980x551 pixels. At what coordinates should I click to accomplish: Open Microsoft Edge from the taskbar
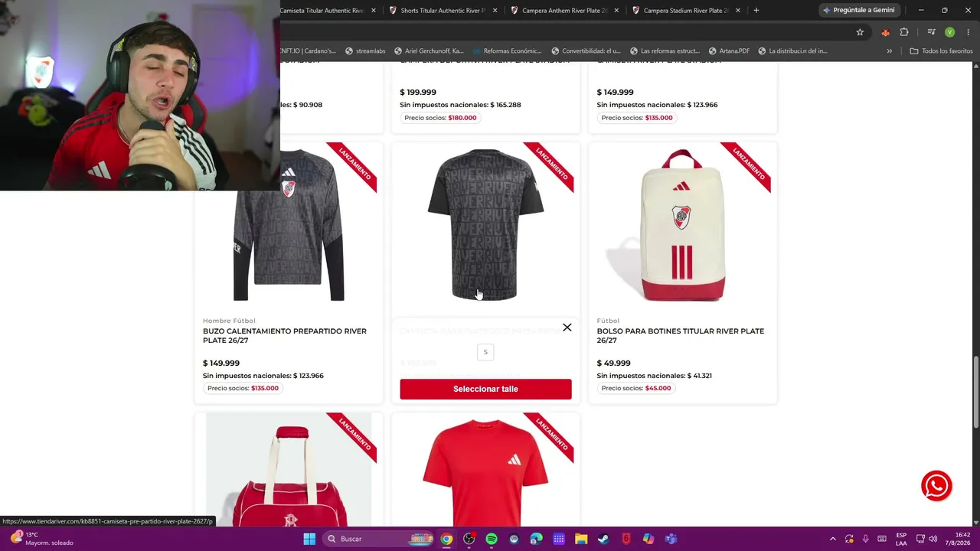point(536,539)
